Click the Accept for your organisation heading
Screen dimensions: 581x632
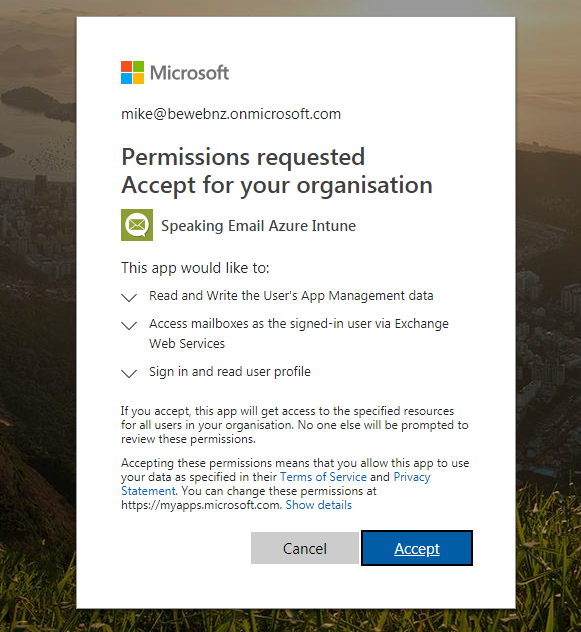click(x=277, y=185)
